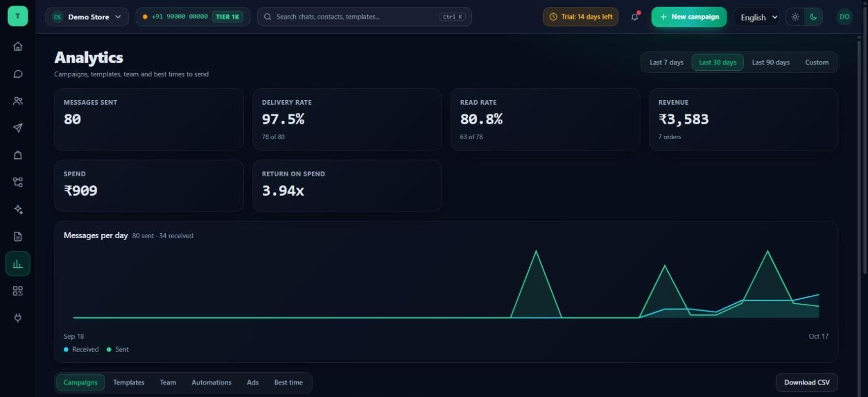Click the Ctrl K shortcut hint
868x397 pixels.
coord(452,17)
